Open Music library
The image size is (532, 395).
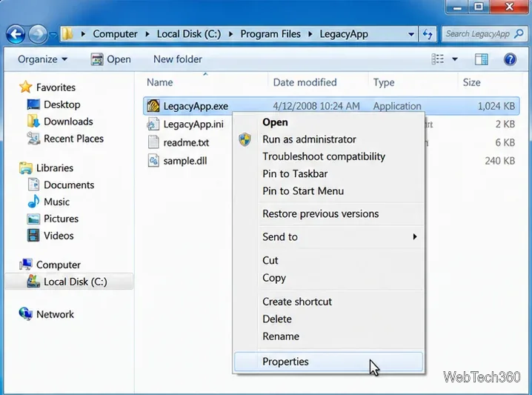(x=48, y=202)
